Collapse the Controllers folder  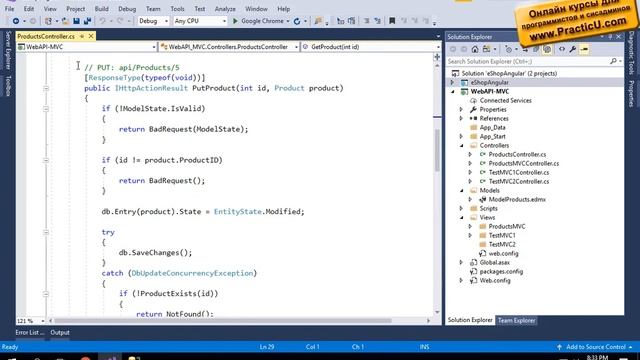click(x=461, y=146)
